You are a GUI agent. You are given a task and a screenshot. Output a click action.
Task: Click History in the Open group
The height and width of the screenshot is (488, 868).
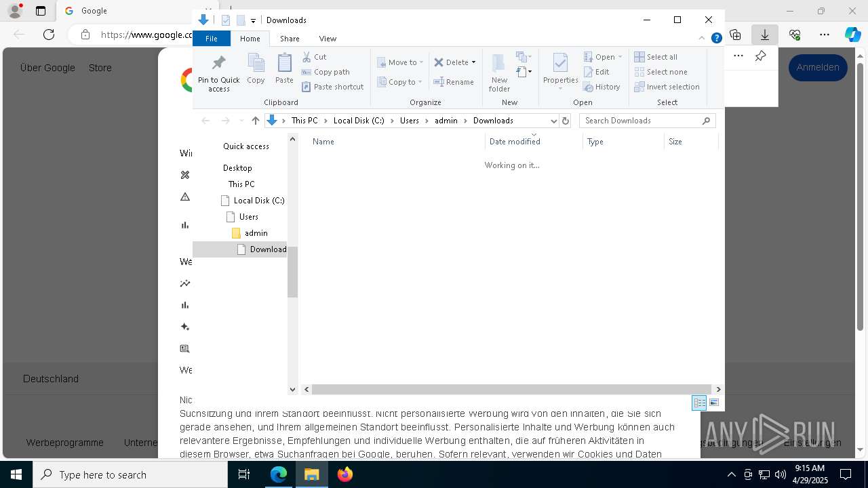[601, 87]
